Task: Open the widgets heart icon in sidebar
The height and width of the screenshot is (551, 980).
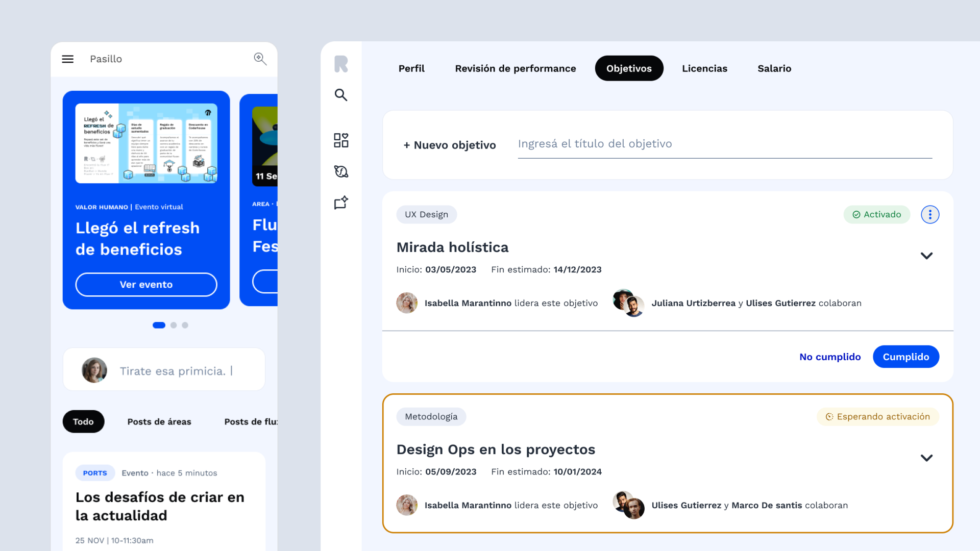Action: (x=341, y=140)
